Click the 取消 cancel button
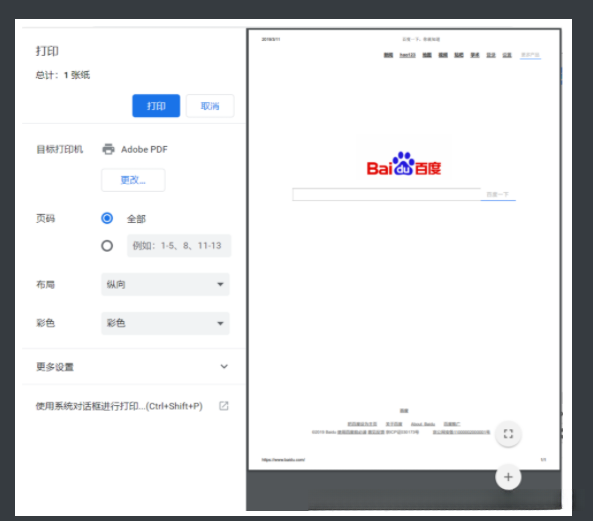The image size is (593, 521). coord(210,106)
